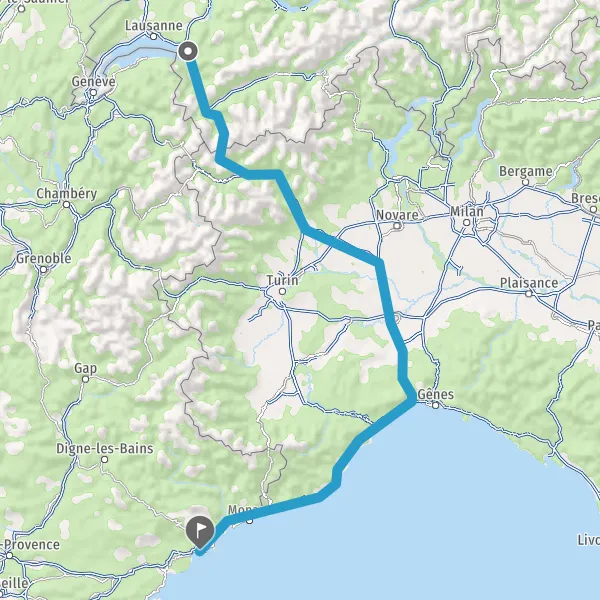Click the Grenoble city dot

[x=44, y=270]
